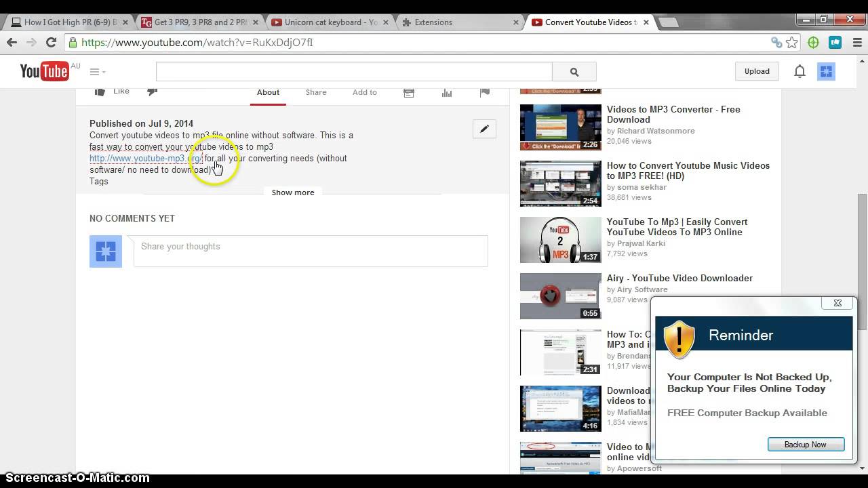Open the transcript icon
Viewport: 868px width, 488px height.
(409, 92)
